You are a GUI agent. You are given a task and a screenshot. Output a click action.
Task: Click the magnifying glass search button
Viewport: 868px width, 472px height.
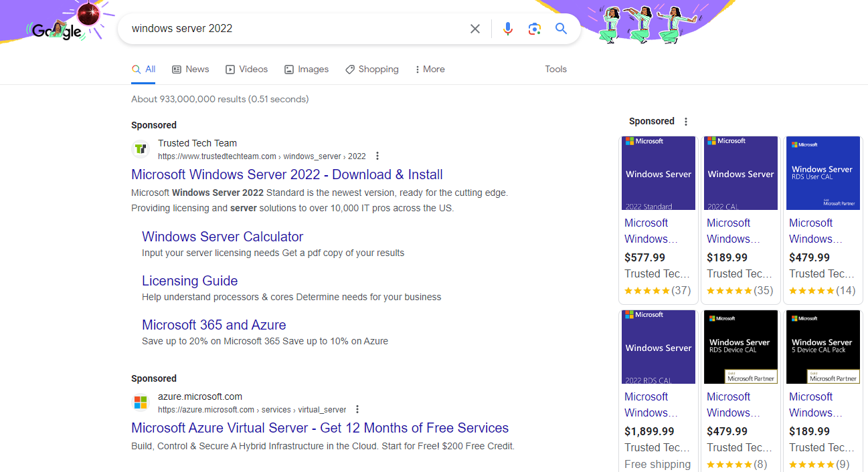click(x=561, y=29)
